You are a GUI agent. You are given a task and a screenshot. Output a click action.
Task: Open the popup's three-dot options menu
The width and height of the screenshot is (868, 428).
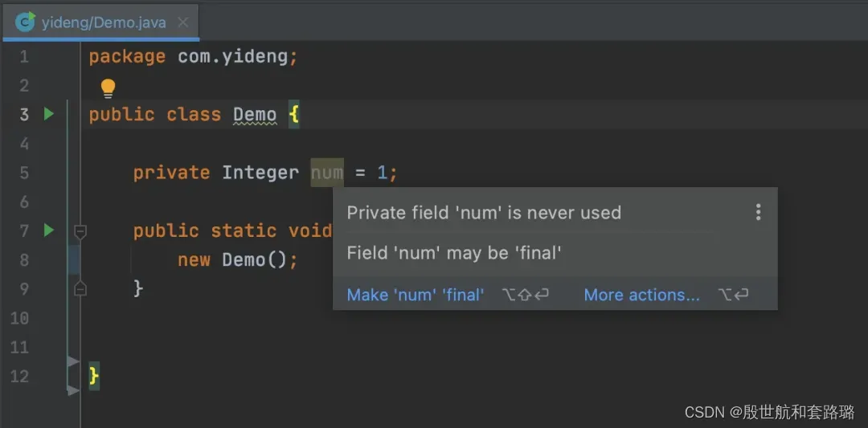pos(757,212)
